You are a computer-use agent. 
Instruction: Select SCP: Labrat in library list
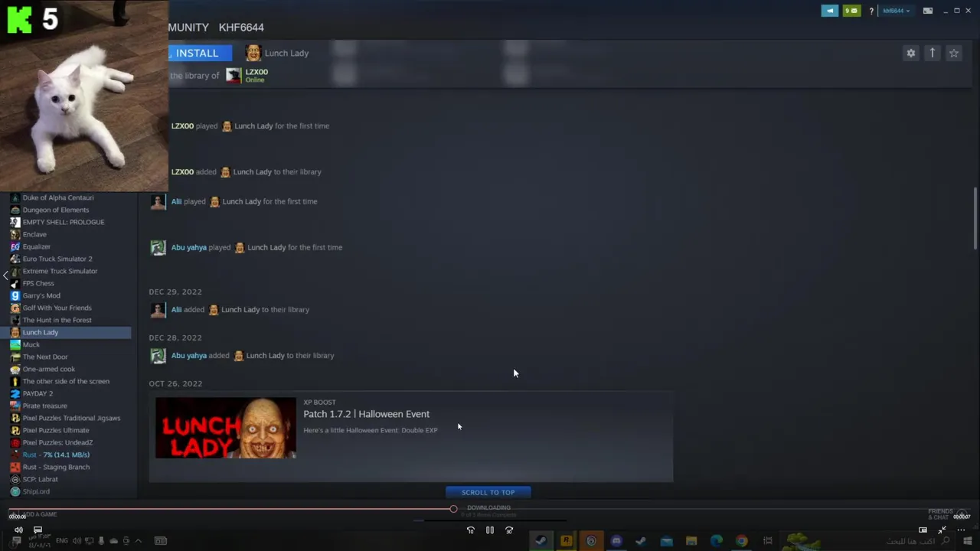(x=40, y=479)
